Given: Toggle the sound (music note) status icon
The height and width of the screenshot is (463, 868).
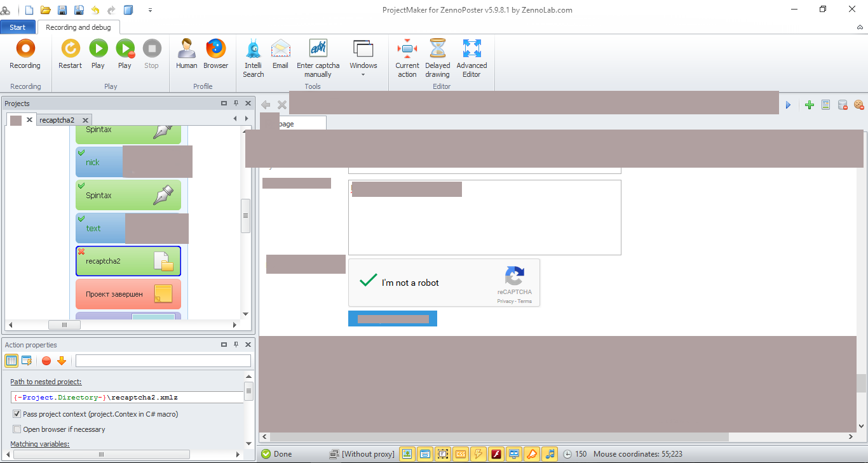Looking at the screenshot, I should 550,453.
